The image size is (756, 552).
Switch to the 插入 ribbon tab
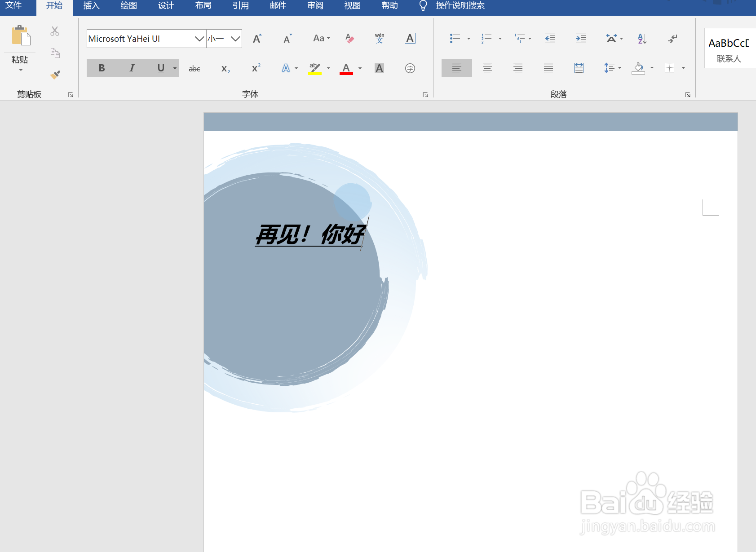[91, 6]
